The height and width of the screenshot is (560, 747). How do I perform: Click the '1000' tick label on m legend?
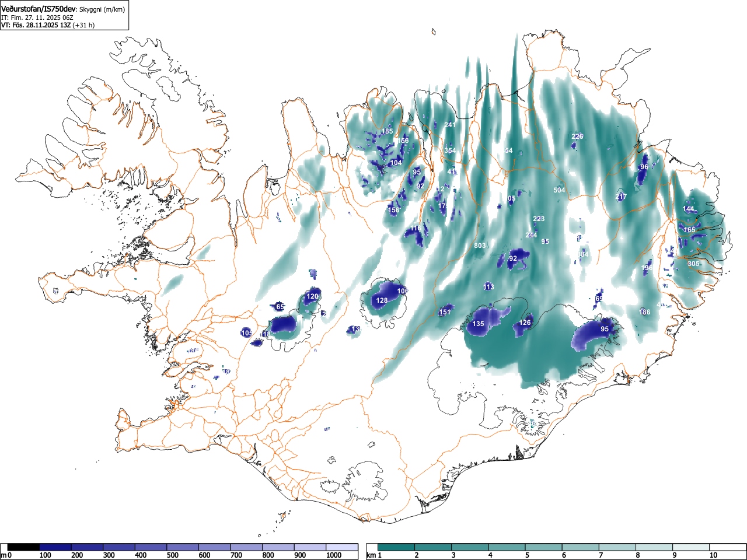[334, 555]
